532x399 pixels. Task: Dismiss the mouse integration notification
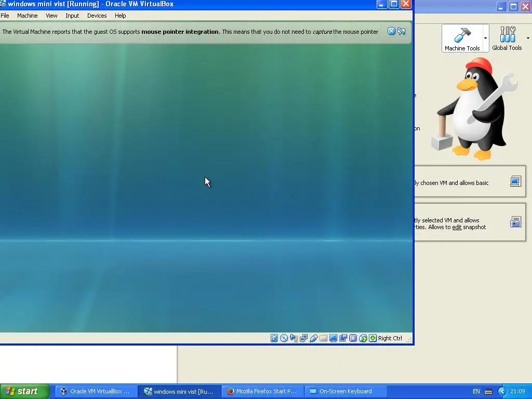click(391, 31)
